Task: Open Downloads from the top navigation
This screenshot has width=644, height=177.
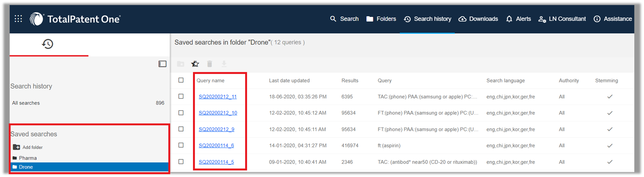Action: click(478, 19)
